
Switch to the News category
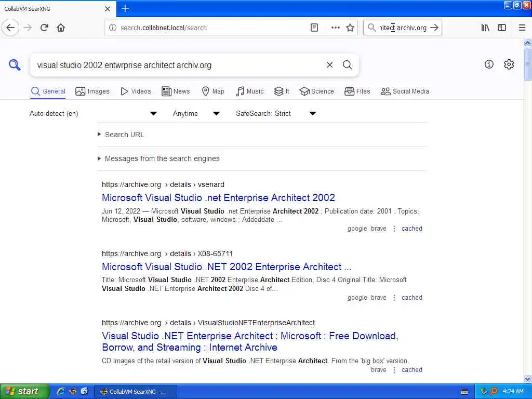[x=176, y=91]
